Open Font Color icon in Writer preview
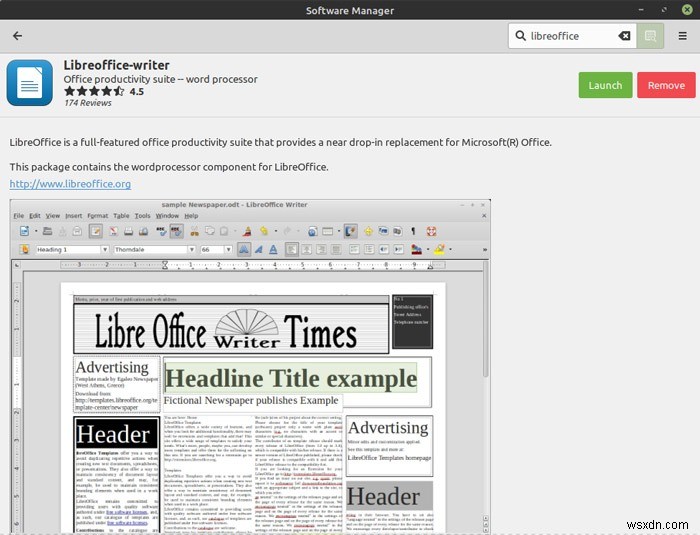Screen dimensions: 700x535 (x=416, y=250)
